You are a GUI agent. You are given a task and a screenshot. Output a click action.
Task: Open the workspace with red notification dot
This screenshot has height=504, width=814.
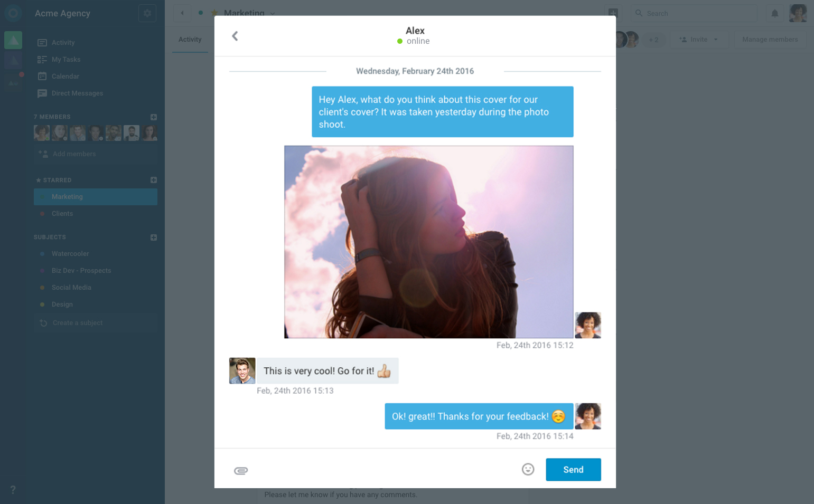[x=13, y=82]
